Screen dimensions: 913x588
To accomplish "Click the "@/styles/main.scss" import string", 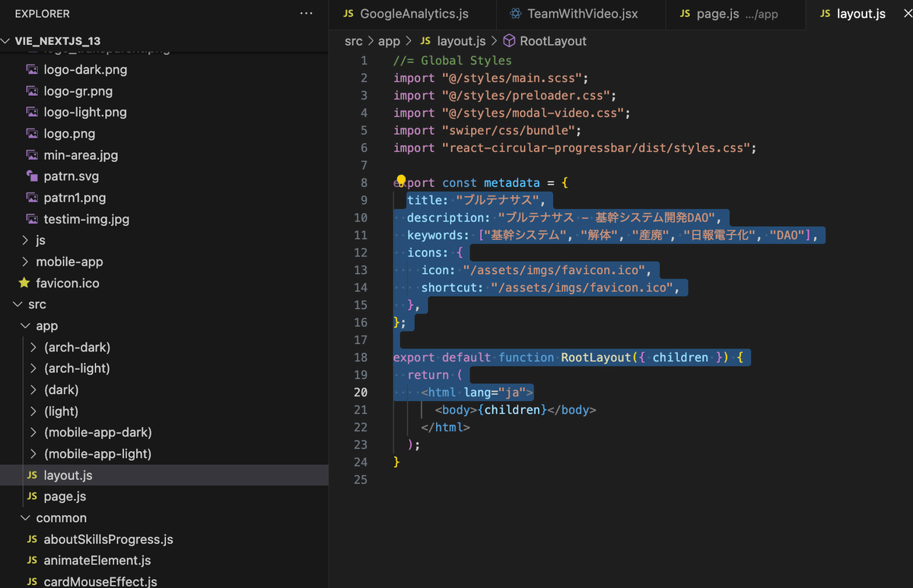I will (x=512, y=78).
